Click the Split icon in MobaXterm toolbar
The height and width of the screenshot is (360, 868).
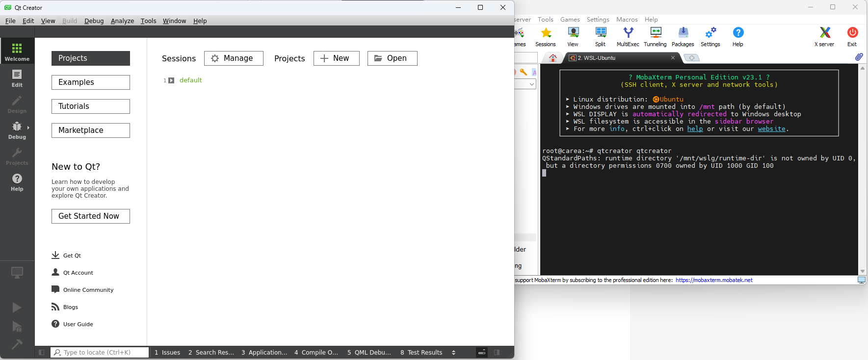601,37
